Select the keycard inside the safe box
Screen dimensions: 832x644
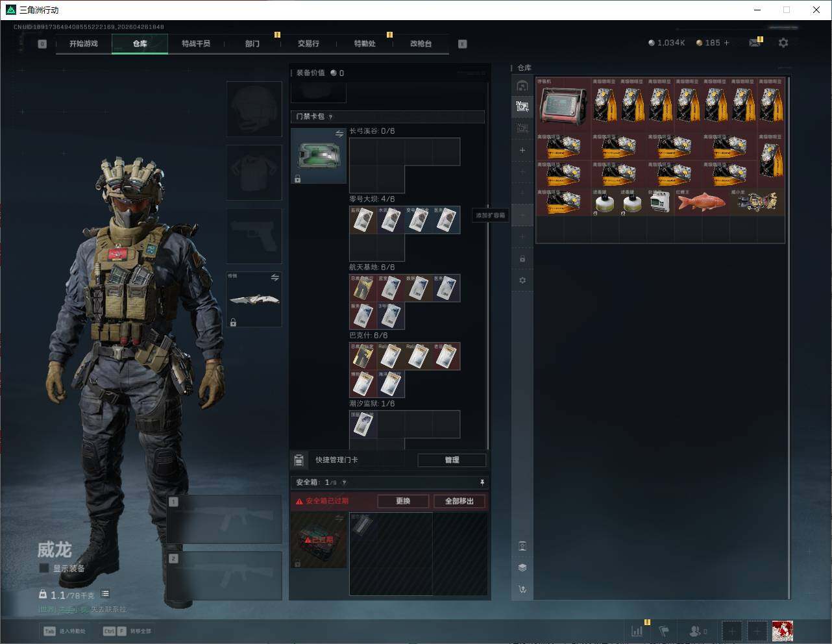363,526
